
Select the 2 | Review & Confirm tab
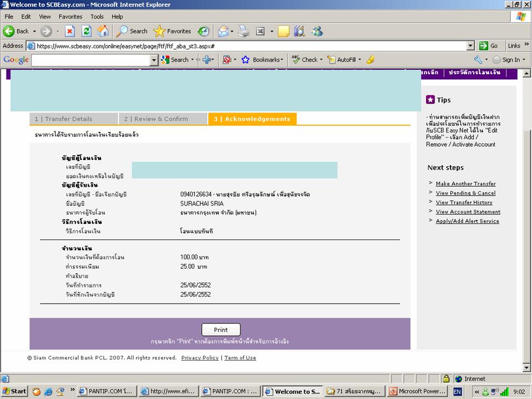click(x=163, y=119)
